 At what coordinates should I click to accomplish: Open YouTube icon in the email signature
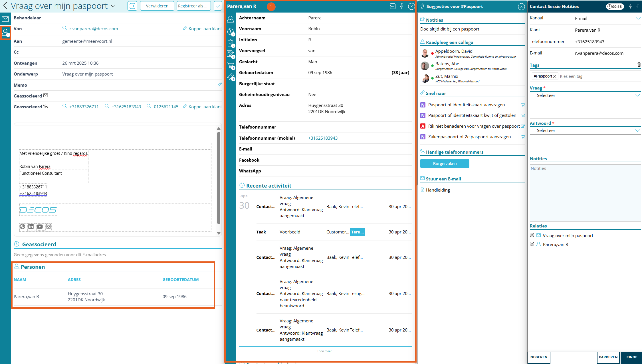click(40, 226)
